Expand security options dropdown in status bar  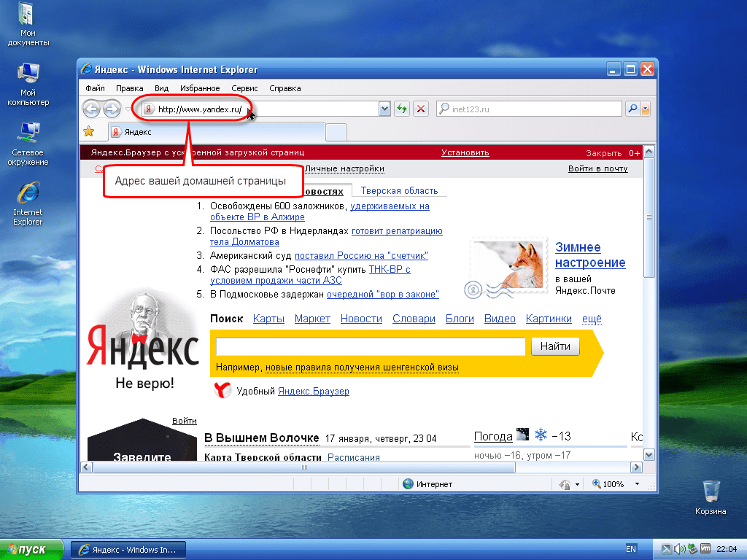(577, 485)
